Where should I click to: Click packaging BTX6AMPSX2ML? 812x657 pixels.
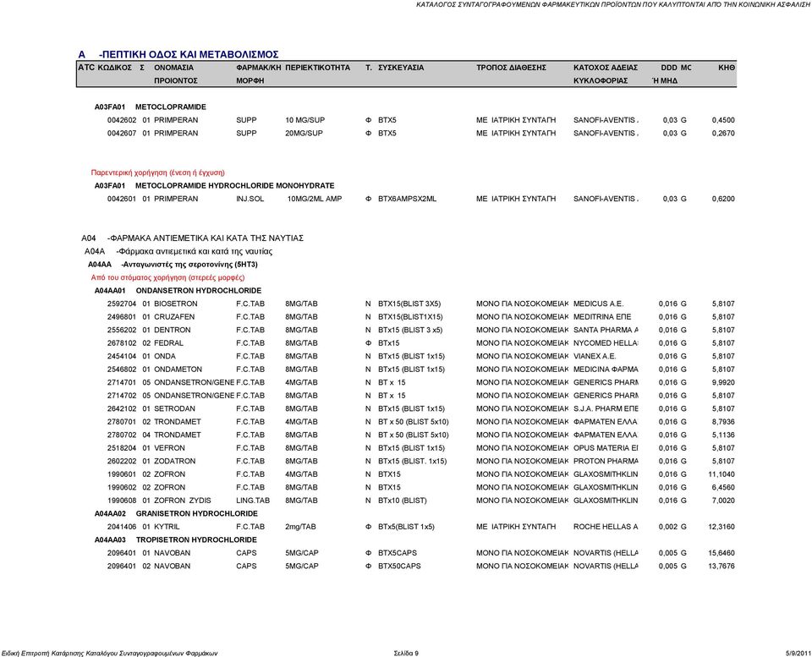(x=407, y=199)
